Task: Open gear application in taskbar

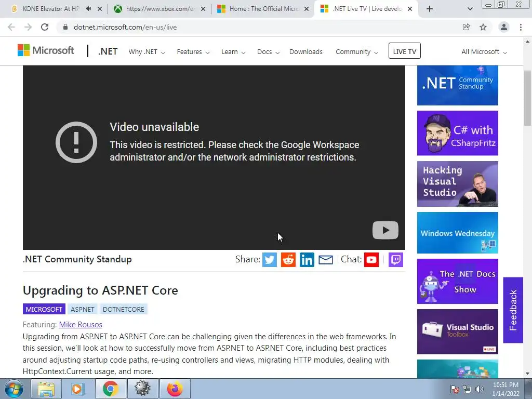Action: pos(142,389)
